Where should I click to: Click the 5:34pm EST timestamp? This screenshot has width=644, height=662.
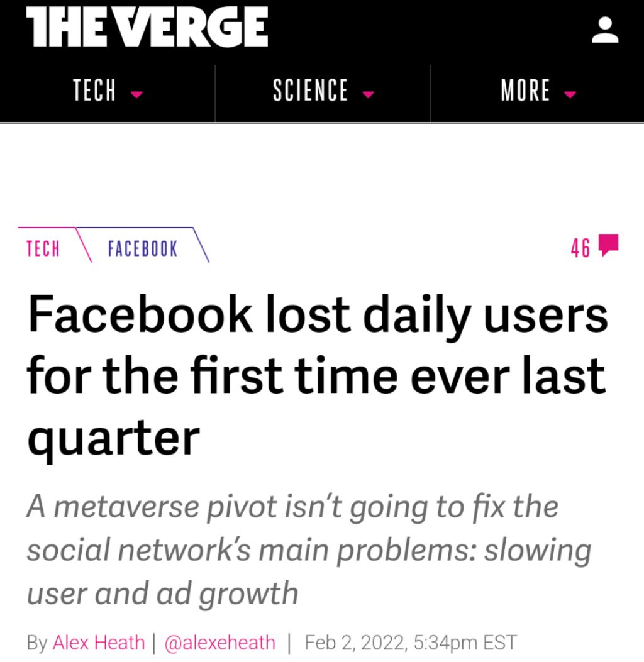pyautogui.click(x=465, y=643)
